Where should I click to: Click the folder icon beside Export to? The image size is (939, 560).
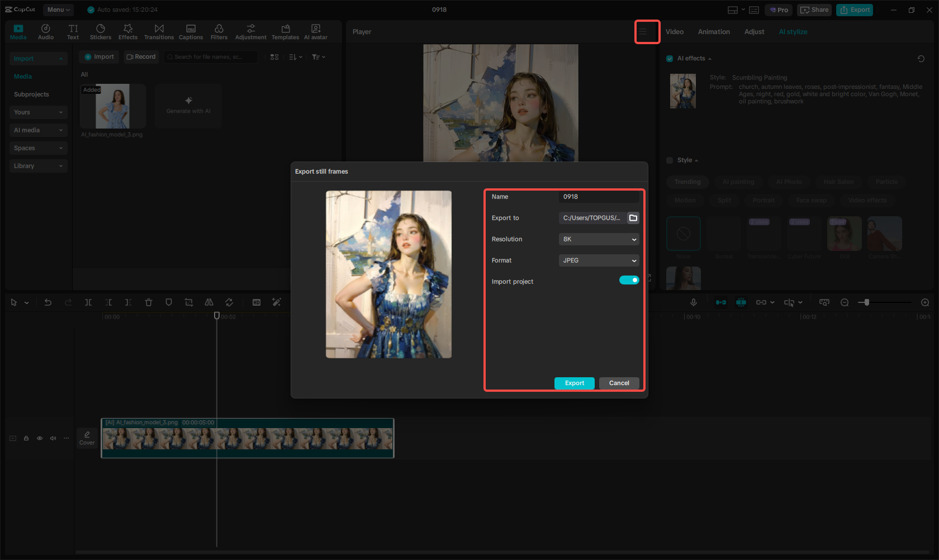point(633,218)
